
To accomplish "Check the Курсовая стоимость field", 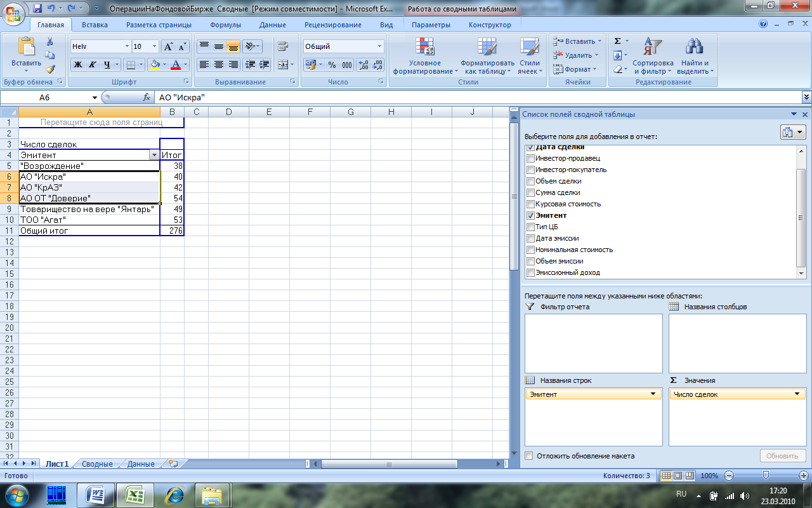I will coord(531,204).
